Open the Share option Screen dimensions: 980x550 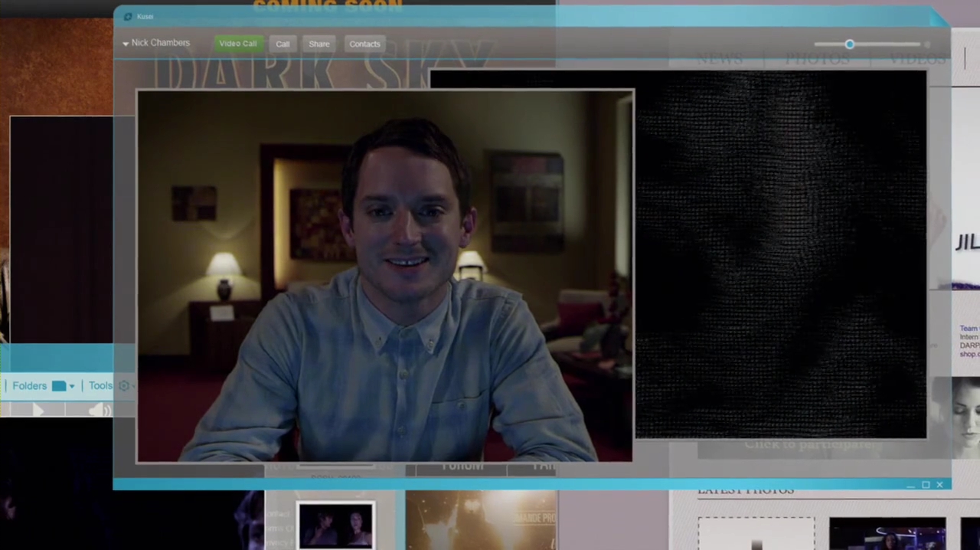pyautogui.click(x=319, y=44)
